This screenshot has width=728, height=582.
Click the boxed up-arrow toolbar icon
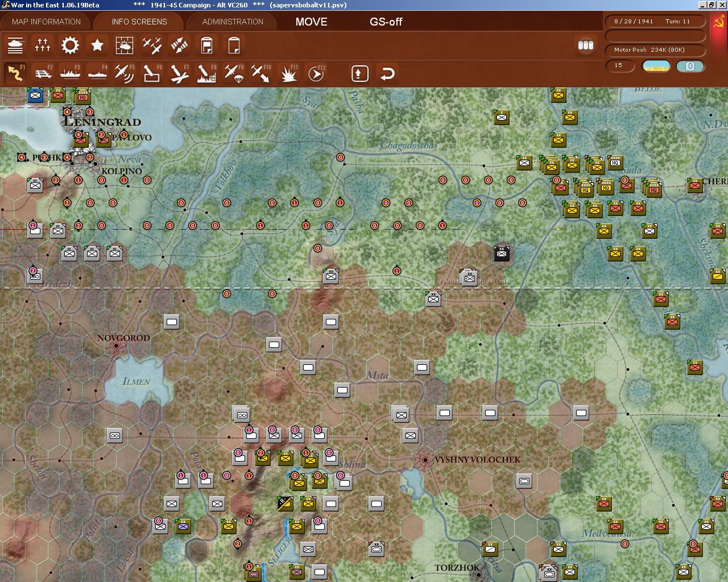pyautogui.click(x=359, y=73)
